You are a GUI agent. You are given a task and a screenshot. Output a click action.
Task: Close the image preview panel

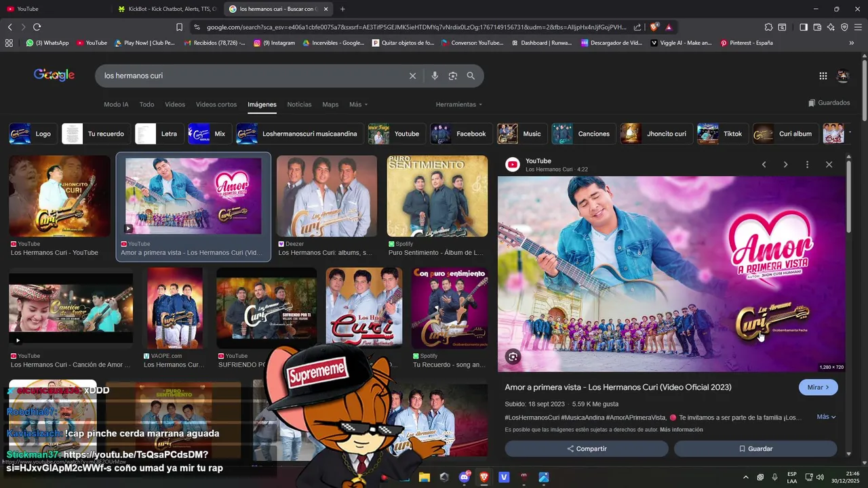(829, 165)
